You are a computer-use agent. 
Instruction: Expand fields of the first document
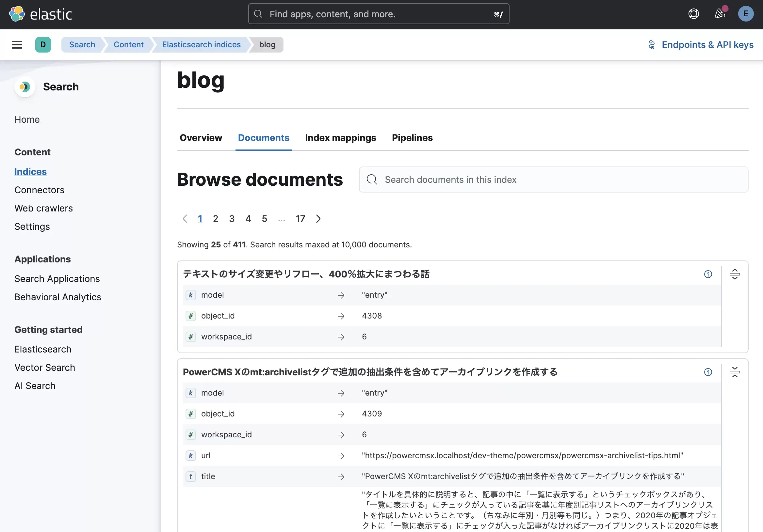[735, 274]
